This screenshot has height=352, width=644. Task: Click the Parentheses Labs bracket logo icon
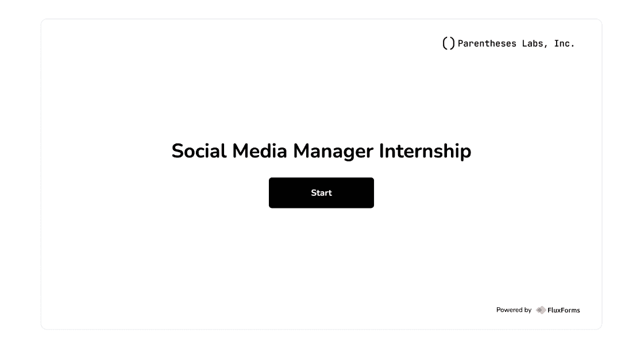click(449, 43)
